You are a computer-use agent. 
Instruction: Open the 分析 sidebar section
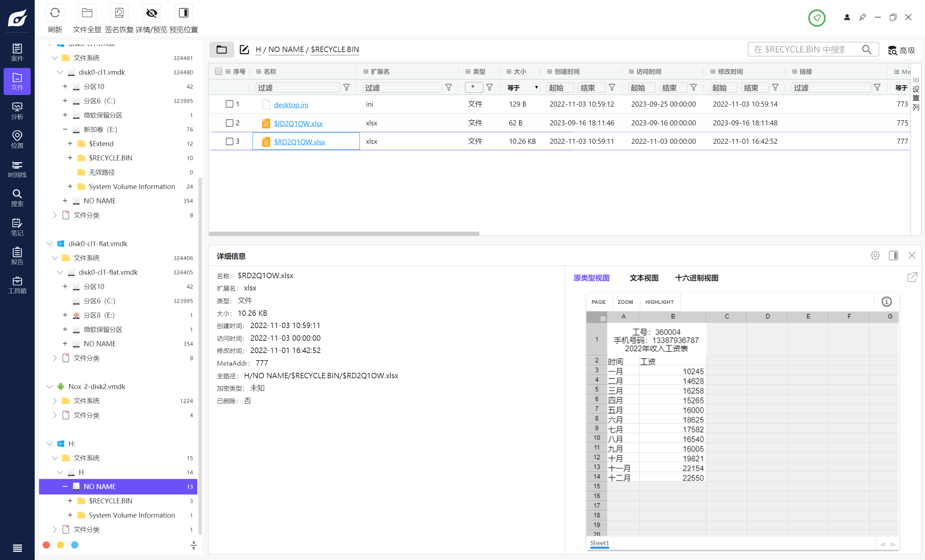coord(17,111)
